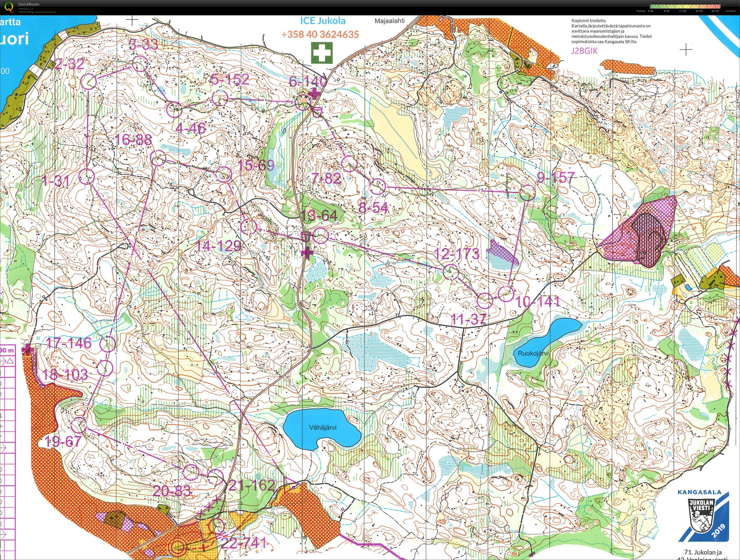Click control label 13-64
The height and width of the screenshot is (560, 740).
click(x=320, y=216)
